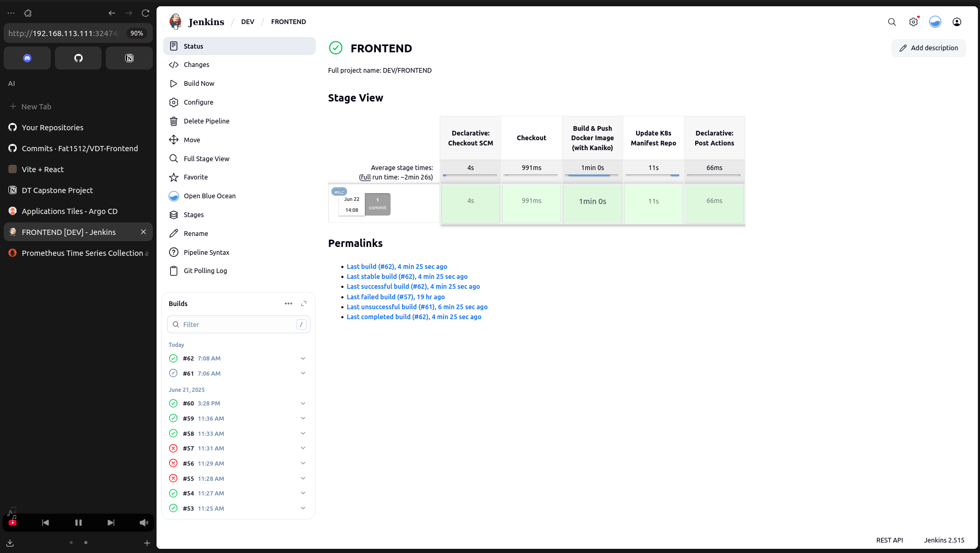Select the Status side menu item

tap(239, 46)
